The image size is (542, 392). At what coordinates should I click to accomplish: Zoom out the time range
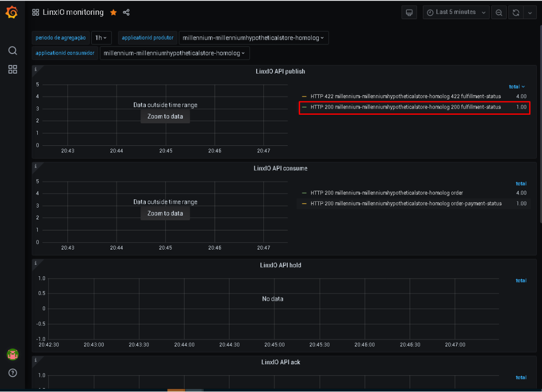[x=499, y=12]
